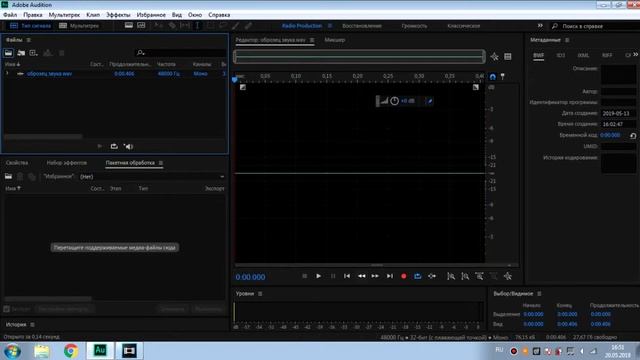Move playhead to next marker
The image size is (640, 360).
[x=390, y=276]
